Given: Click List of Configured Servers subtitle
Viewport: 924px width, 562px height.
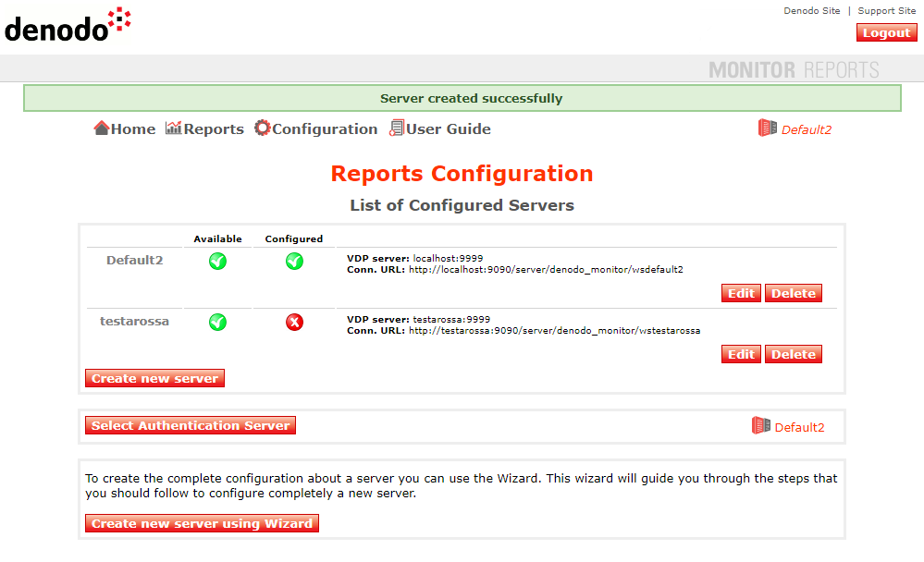Looking at the screenshot, I should pos(462,205).
